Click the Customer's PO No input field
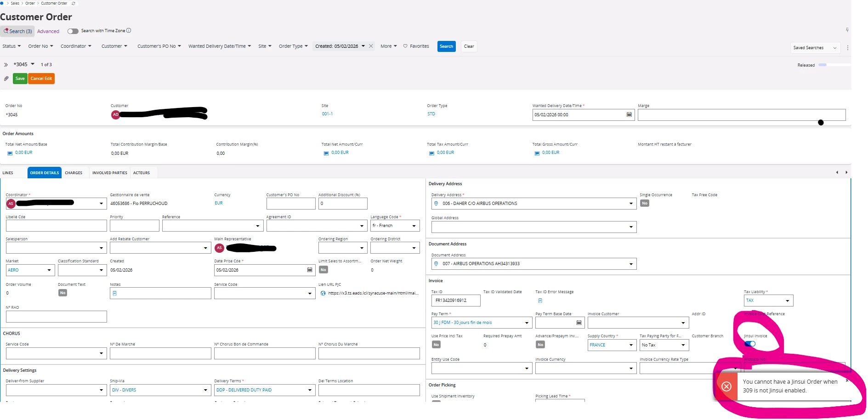 (290, 203)
